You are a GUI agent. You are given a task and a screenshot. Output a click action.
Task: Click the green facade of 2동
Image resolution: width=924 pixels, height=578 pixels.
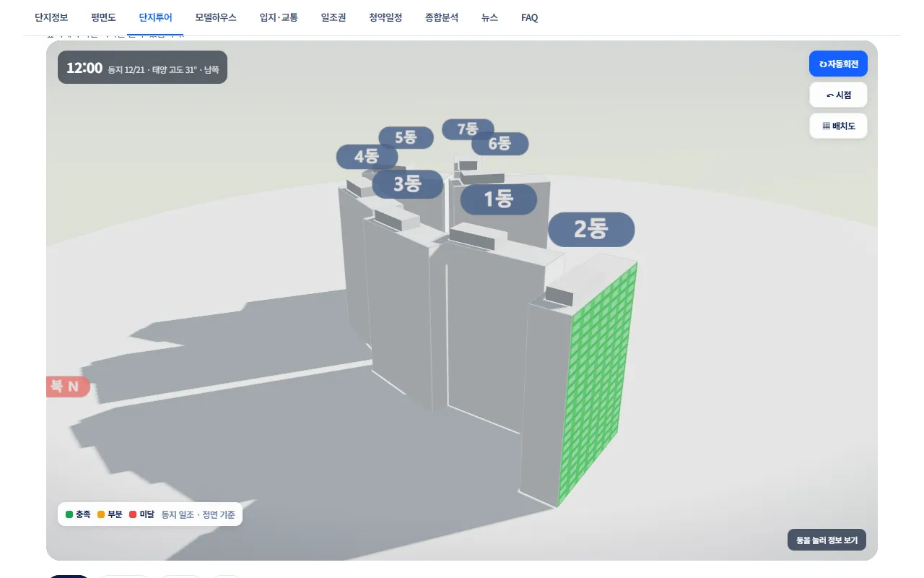tap(599, 383)
